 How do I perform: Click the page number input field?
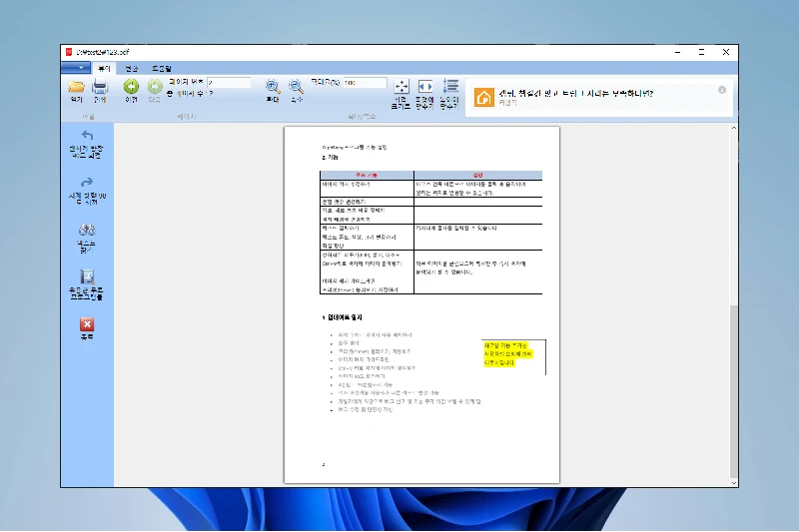coord(229,83)
